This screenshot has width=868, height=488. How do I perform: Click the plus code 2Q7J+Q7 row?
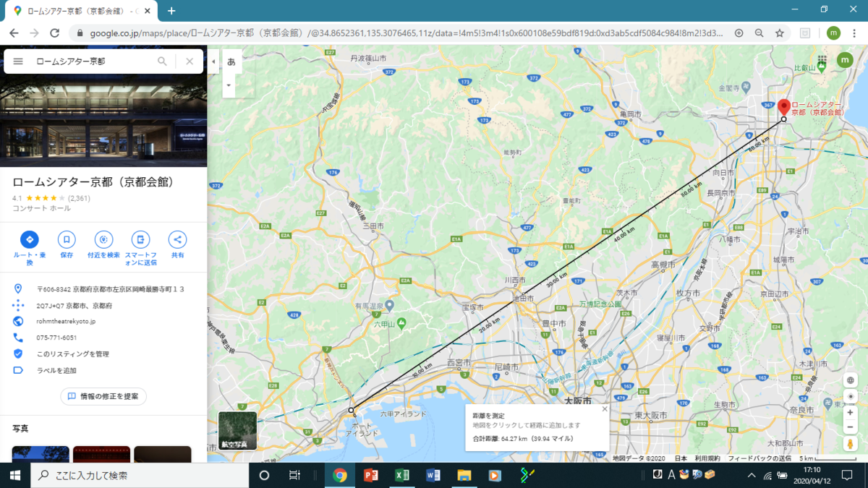tap(103, 305)
